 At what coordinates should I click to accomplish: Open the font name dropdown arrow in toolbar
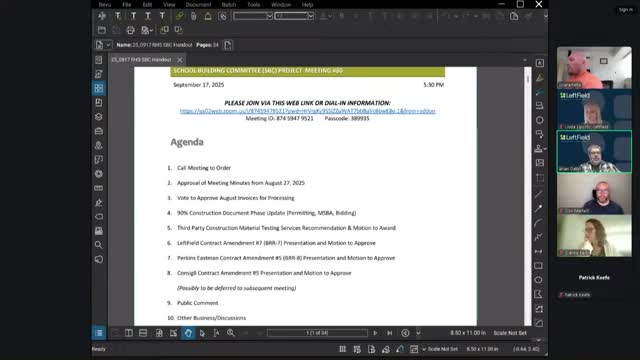click(x=269, y=16)
